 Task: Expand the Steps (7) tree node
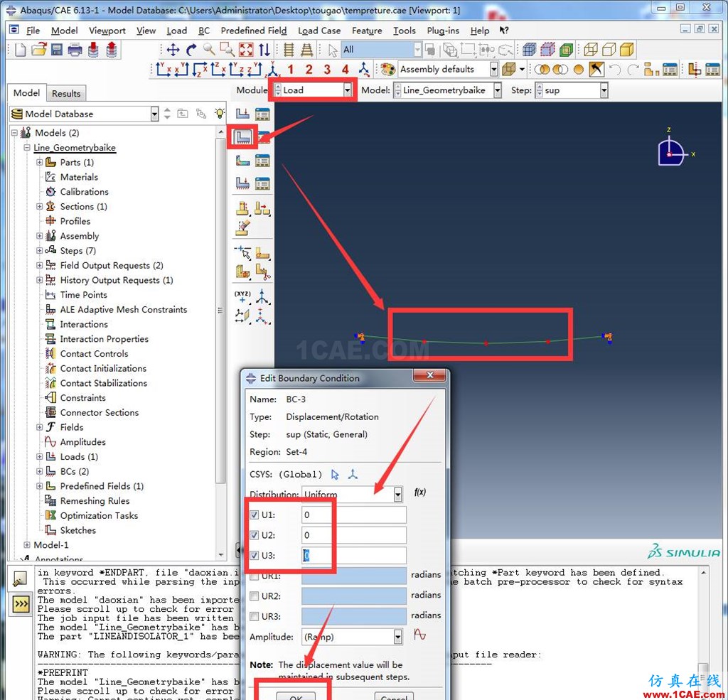(x=40, y=251)
